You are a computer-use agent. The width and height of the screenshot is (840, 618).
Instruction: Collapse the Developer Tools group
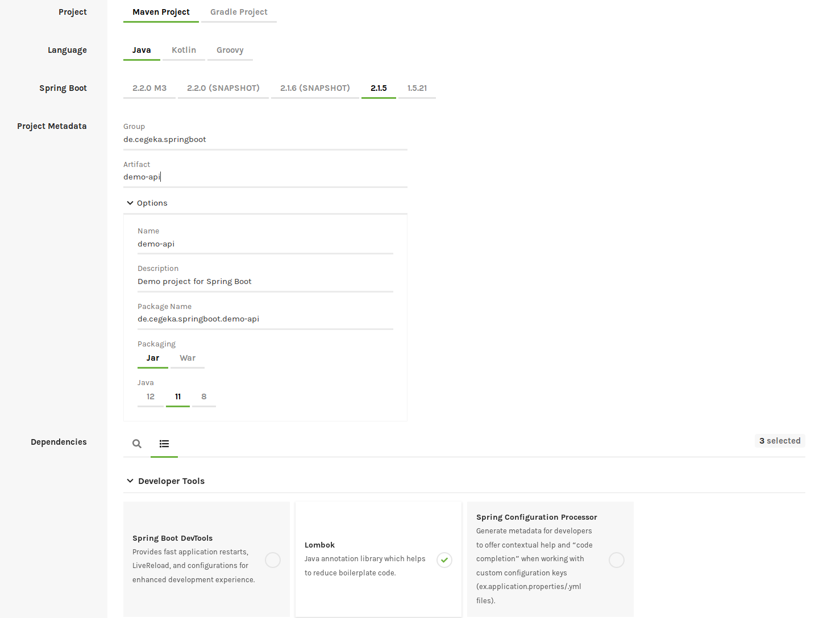(x=130, y=481)
